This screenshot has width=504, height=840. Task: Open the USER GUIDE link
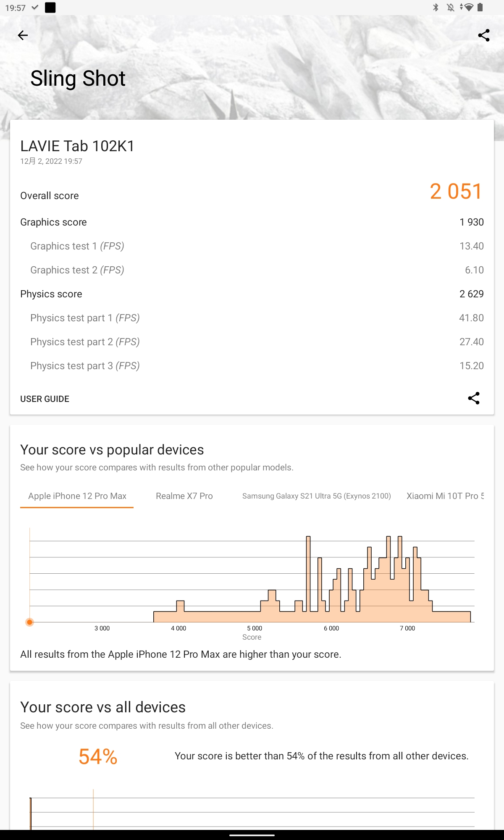[45, 399]
